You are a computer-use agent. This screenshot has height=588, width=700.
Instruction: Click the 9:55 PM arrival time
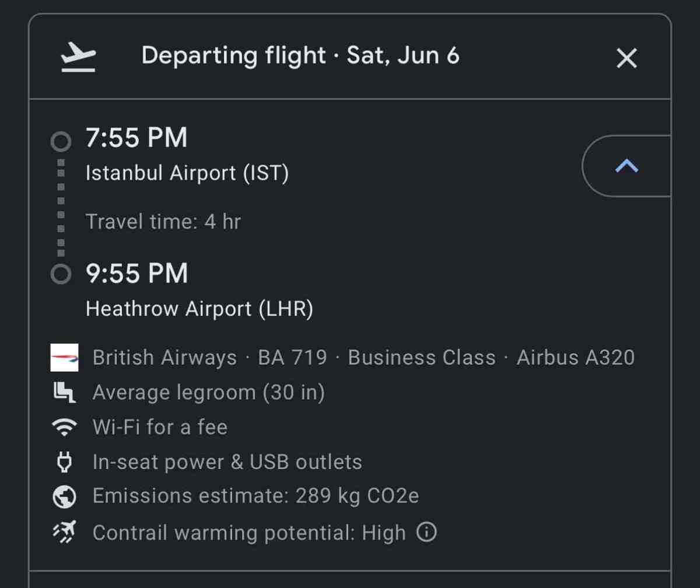pos(136,274)
